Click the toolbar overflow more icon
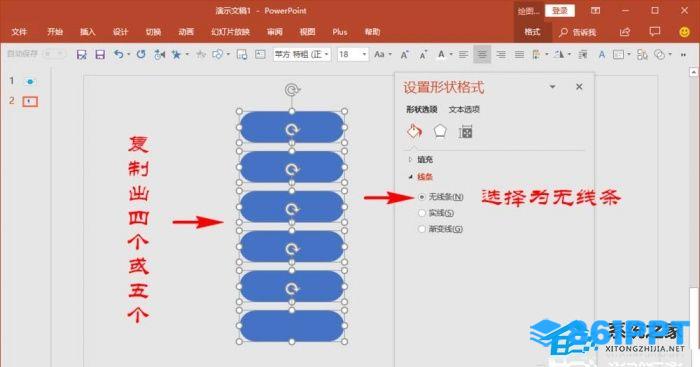Viewport: 700px width, 367px height. pos(683,54)
